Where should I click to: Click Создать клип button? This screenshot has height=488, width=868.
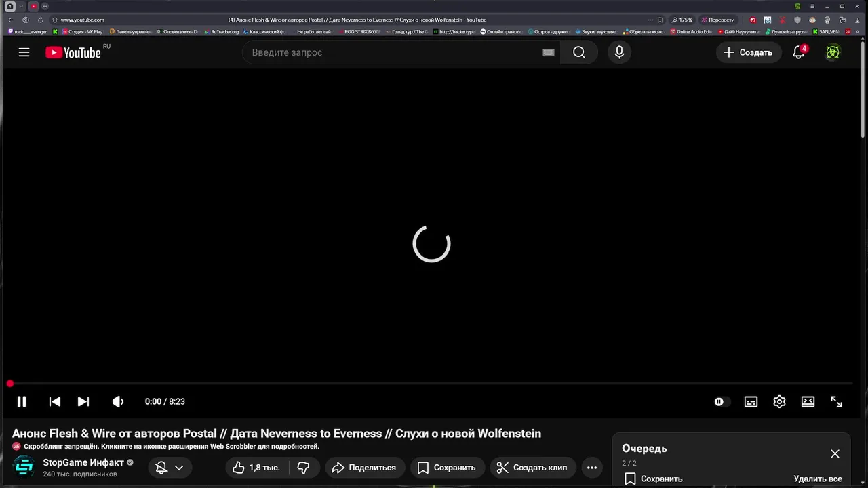pos(533,468)
